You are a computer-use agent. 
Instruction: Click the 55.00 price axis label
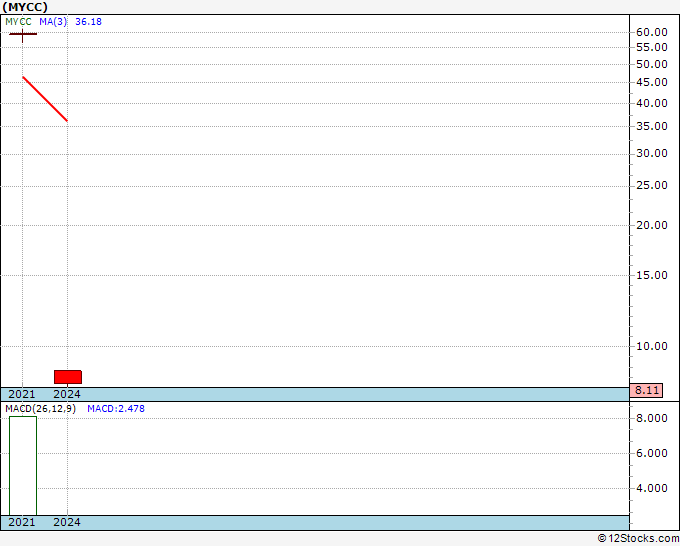point(651,47)
